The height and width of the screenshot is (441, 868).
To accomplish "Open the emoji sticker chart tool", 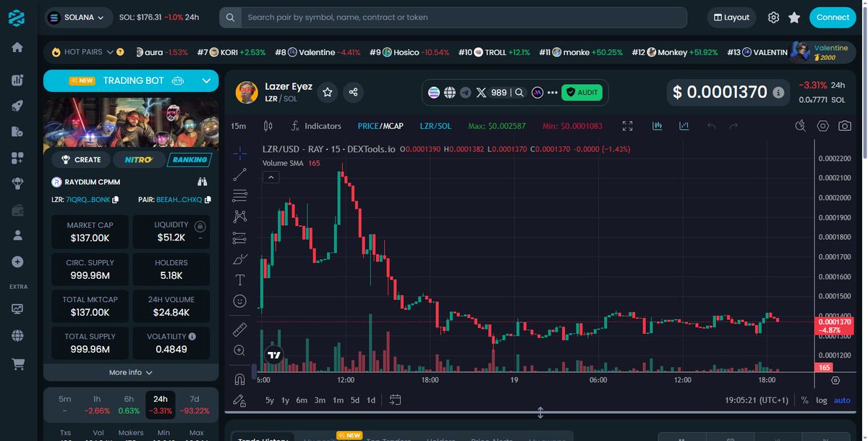I will 240,301.
